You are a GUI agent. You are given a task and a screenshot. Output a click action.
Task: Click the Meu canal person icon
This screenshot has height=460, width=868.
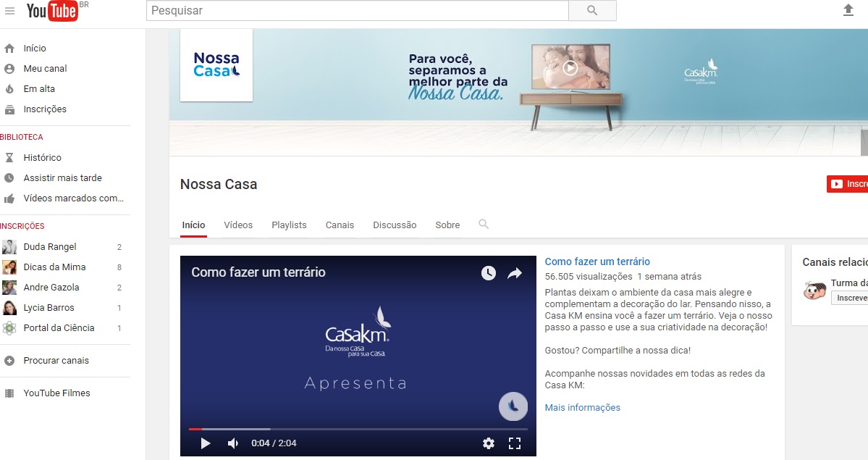coord(9,69)
